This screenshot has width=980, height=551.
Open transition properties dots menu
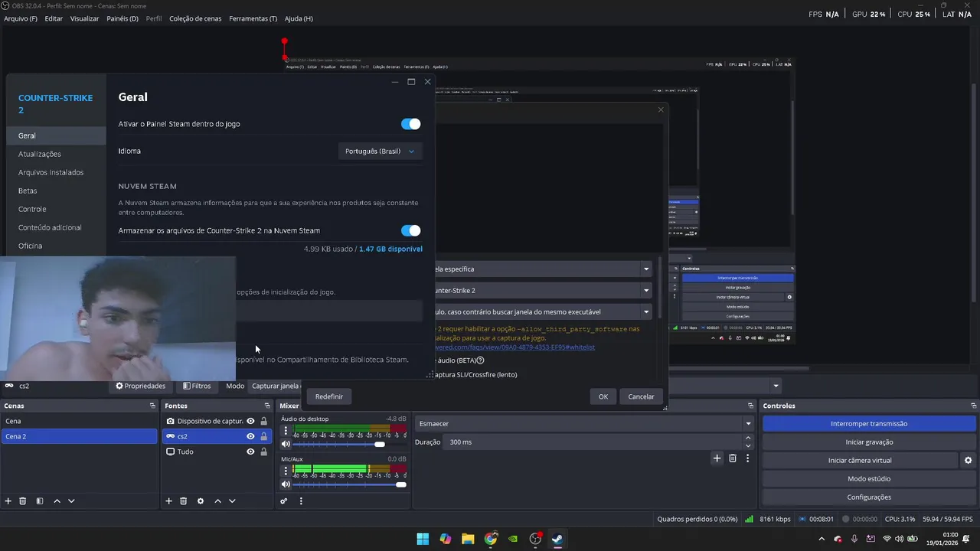(x=747, y=458)
